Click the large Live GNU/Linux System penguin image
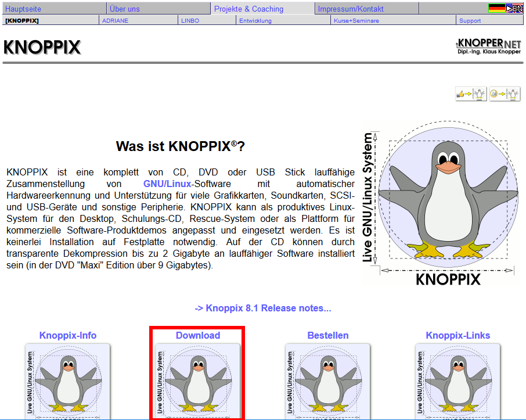The width and height of the screenshot is (526, 420). [x=440, y=203]
